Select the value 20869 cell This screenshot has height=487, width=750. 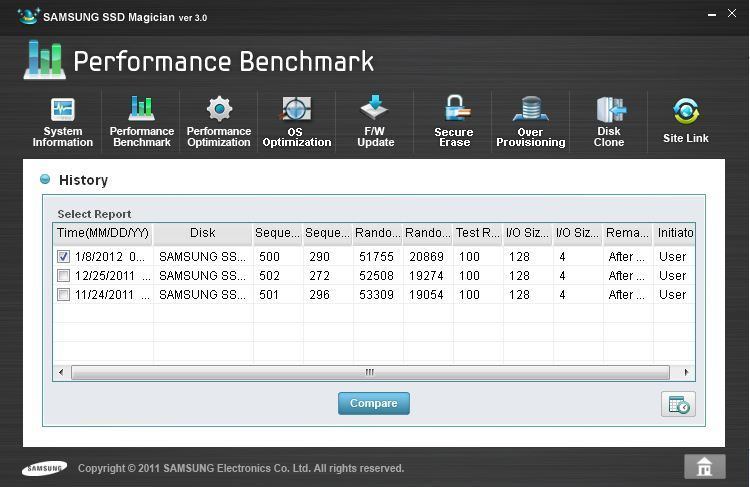[x=426, y=257]
